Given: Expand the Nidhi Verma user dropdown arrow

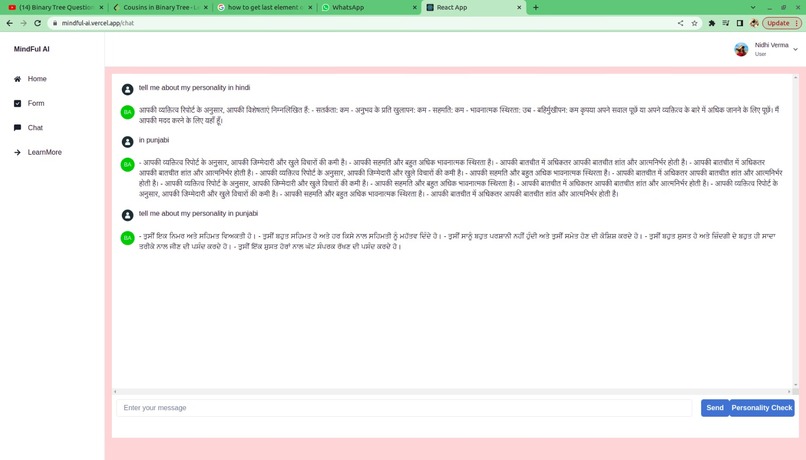Looking at the screenshot, I should pyautogui.click(x=795, y=49).
